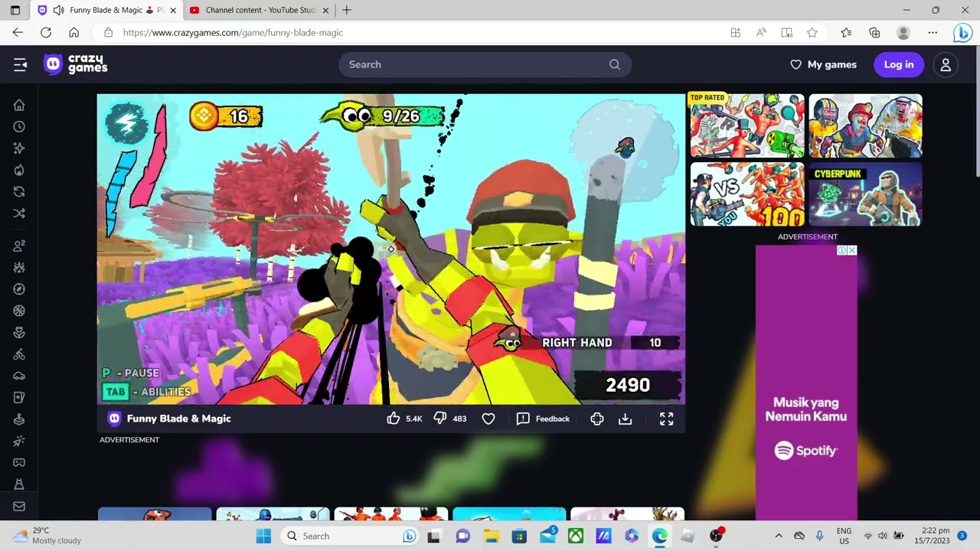The width and height of the screenshot is (980, 551).
Task: Click the magnifier icon in CrazyGames search
Action: 615,64
